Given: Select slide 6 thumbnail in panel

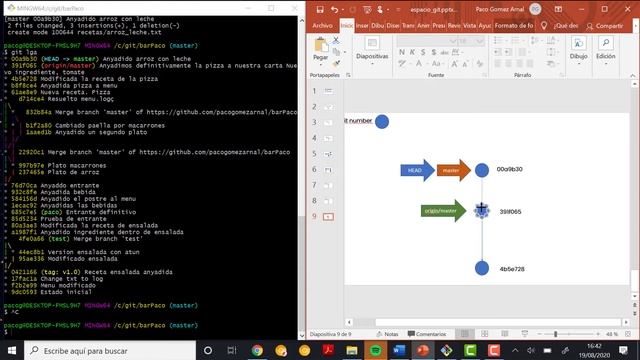Looking at the screenshot, I should (329, 169).
